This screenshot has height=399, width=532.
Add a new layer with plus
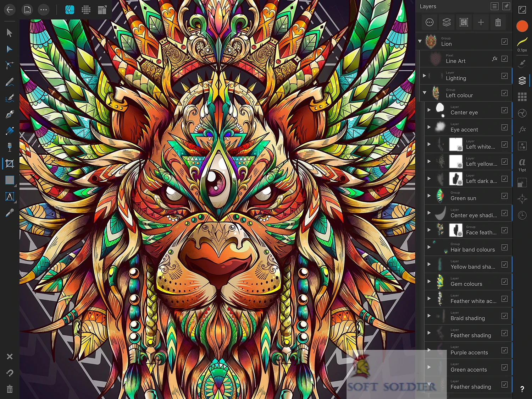coord(481,23)
